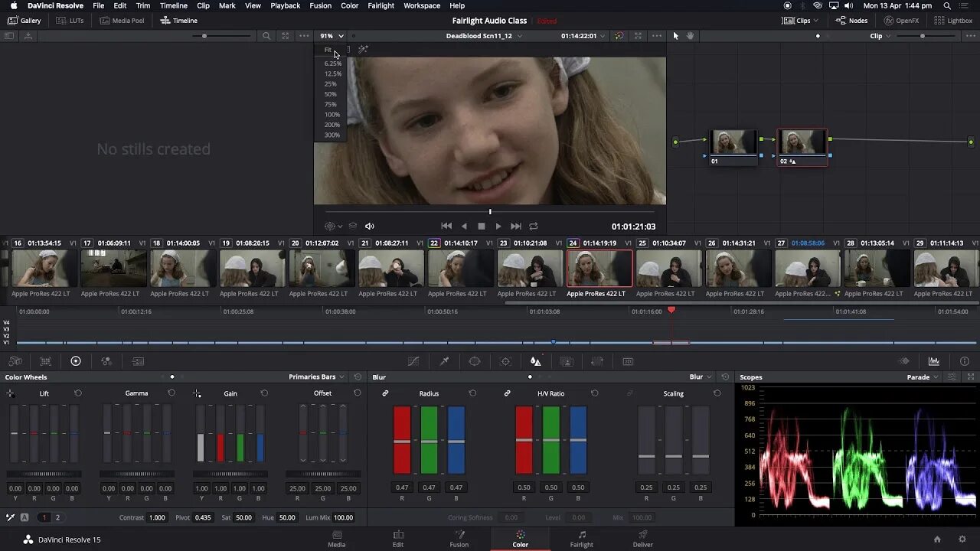
Task: Reset the Blur Radius controls
Action: pyautogui.click(x=472, y=393)
